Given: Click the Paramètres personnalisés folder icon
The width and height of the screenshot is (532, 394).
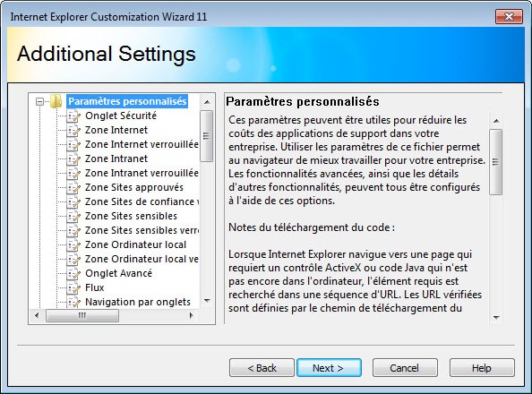Looking at the screenshot, I should [56, 101].
